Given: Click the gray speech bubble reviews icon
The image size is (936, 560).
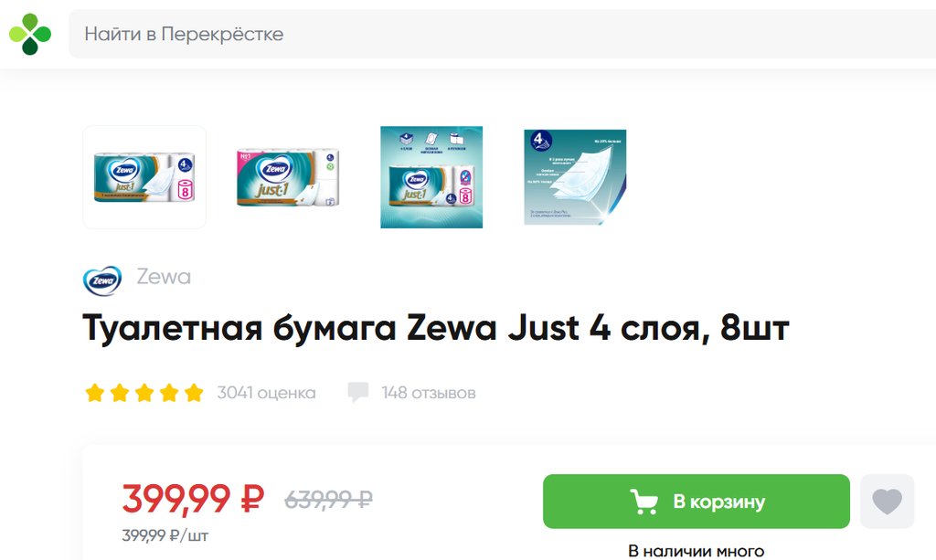Looking at the screenshot, I should [x=358, y=393].
